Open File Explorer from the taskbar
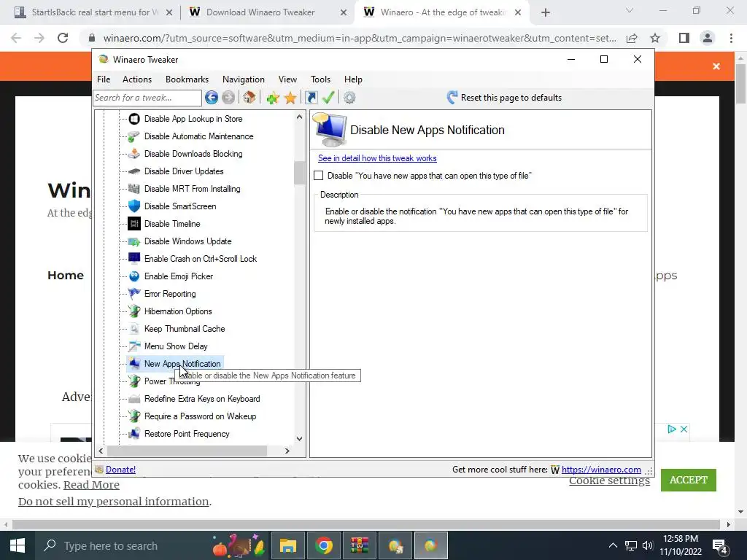The height and width of the screenshot is (560, 747). click(x=287, y=545)
